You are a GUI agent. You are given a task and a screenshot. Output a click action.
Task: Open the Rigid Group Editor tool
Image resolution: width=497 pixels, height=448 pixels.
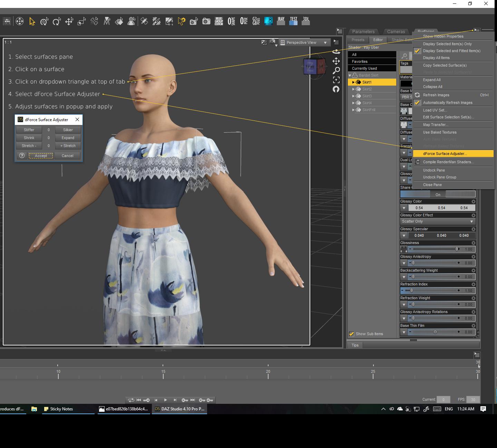pos(219,21)
